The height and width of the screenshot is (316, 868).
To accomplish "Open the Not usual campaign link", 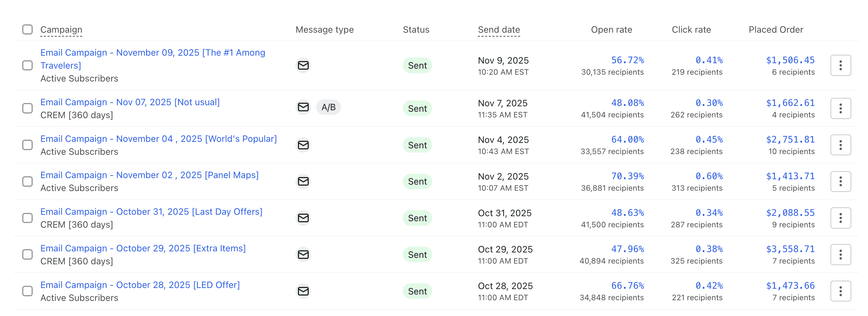I will tap(130, 102).
